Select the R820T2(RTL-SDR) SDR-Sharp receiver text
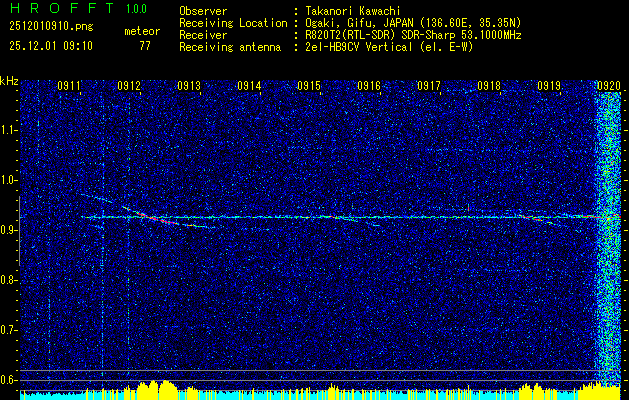 413,35
